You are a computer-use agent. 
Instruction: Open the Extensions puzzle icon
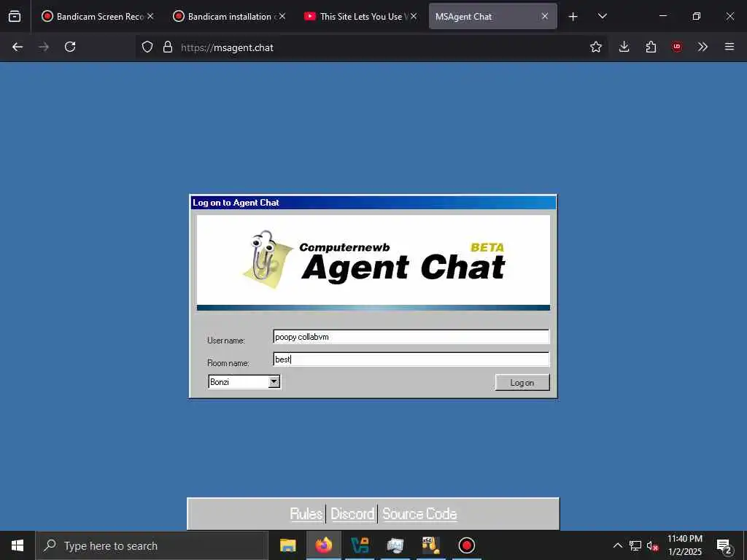(651, 47)
